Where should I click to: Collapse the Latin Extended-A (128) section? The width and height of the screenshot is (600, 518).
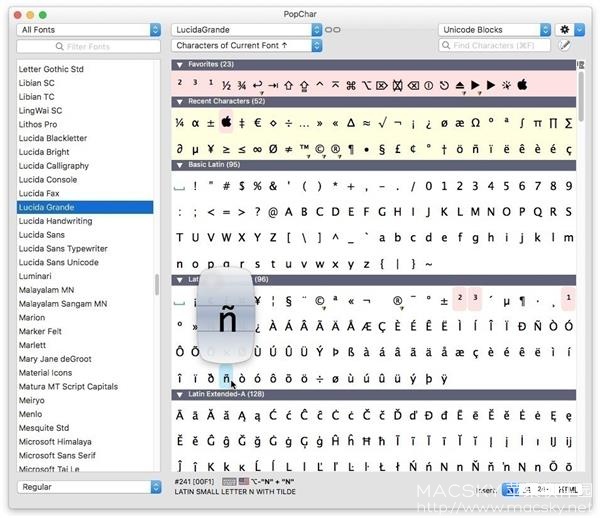point(179,394)
